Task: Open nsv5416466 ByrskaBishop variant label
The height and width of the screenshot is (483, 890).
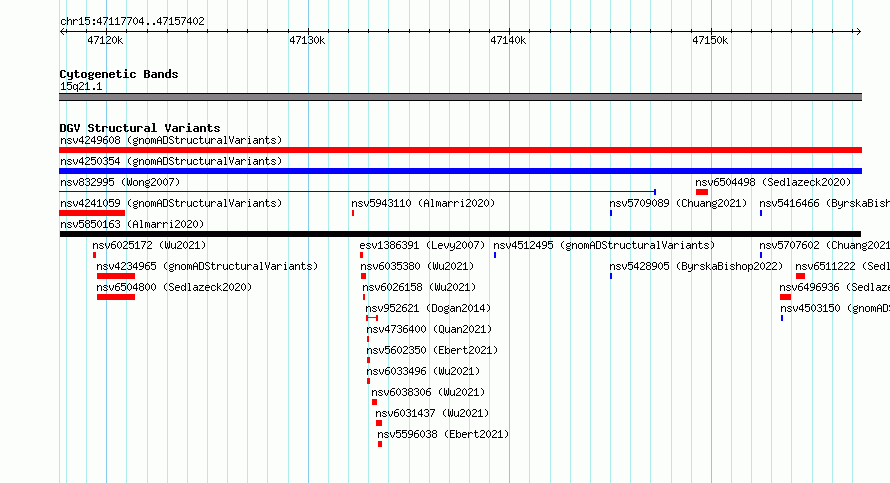Action: pyautogui.click(x=824, y=203)
